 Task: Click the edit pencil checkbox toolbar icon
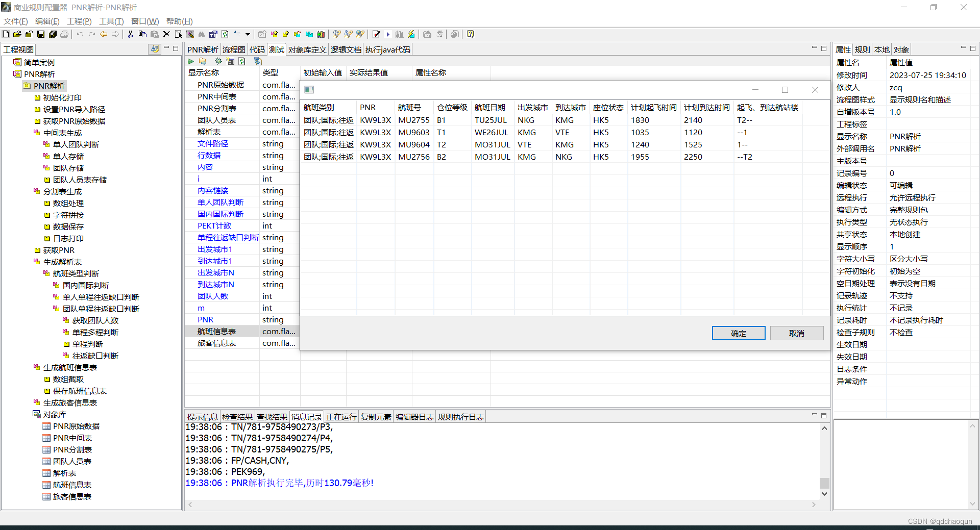pos(376,34)
